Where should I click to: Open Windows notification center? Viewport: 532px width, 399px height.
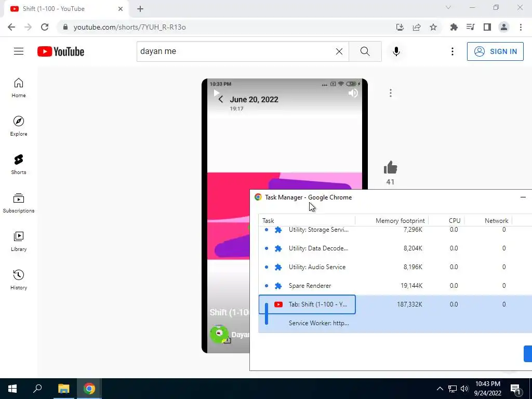point(515,389)
